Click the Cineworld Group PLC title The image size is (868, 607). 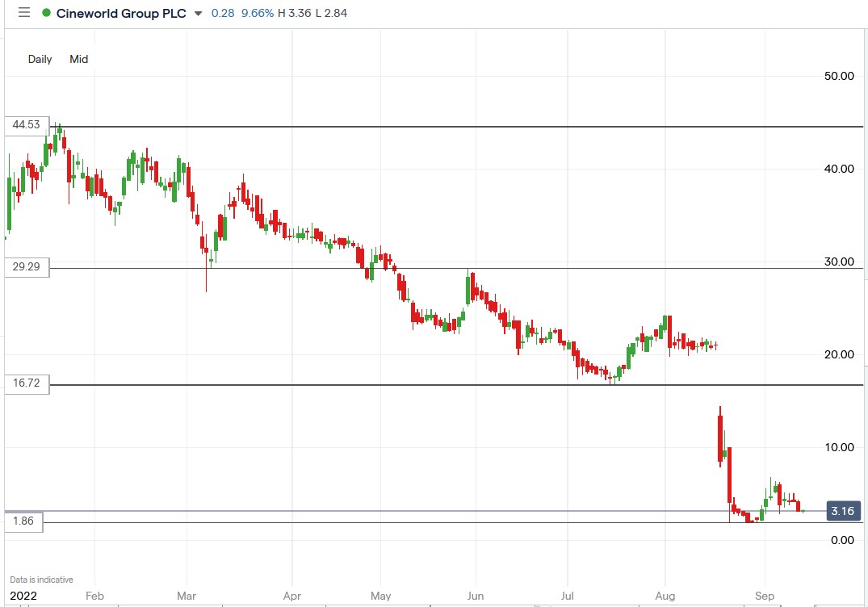click(121, 13)
